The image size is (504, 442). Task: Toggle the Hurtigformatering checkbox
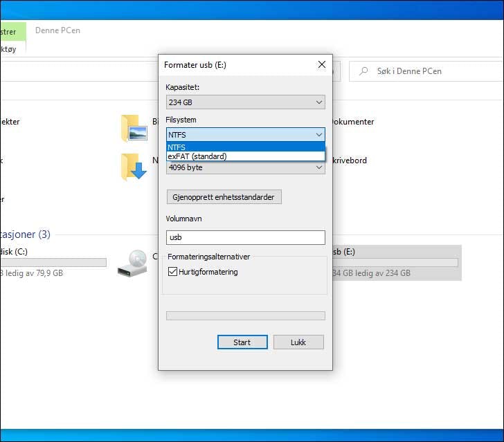tap(172, 273)
